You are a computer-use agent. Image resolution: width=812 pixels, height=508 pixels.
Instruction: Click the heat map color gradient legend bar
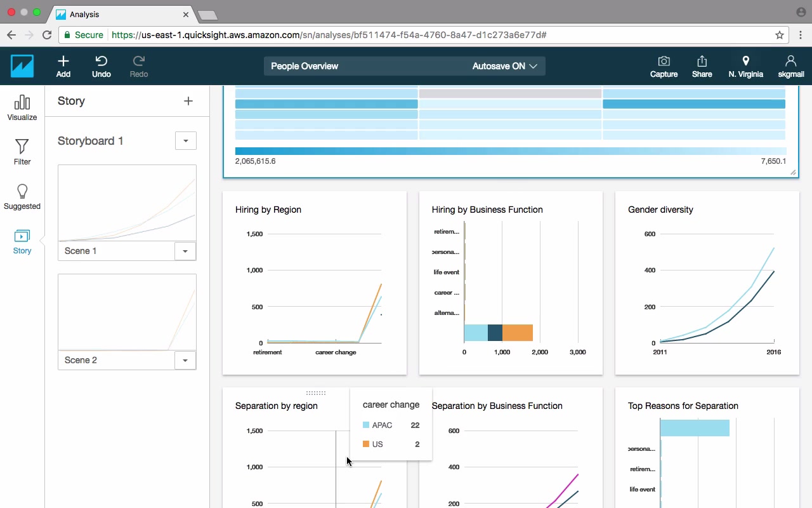coord(511,151)
